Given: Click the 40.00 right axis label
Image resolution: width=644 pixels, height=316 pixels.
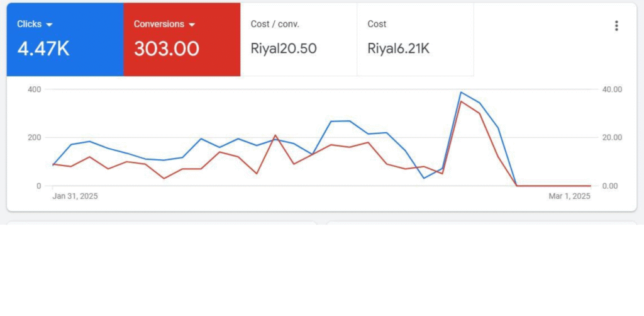Looking at the screenshot, I should 612,89.
